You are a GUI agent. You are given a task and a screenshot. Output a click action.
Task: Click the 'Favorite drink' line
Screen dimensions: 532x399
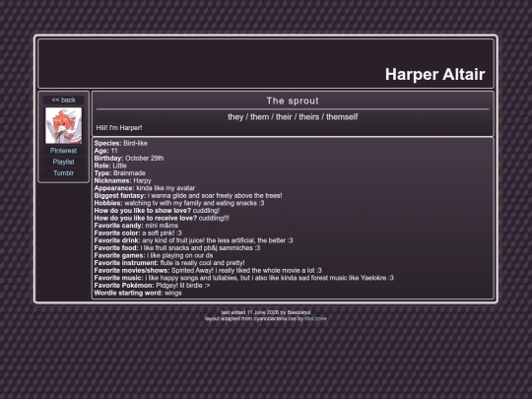pyautogui.click(x=193, y=240)
